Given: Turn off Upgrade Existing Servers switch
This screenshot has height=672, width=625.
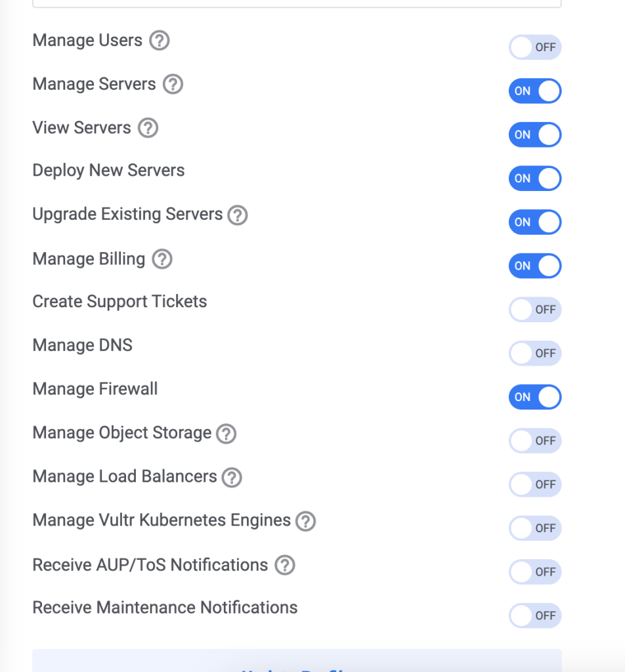Looking at the screenshot, I should click(x=535, y=222).
